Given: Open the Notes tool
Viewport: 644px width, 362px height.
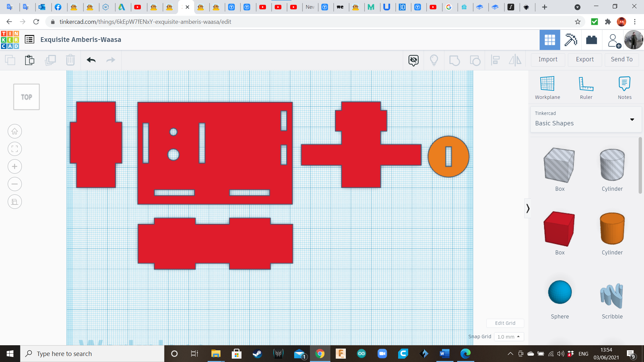Looking at the screenshot, I should 624,84.
